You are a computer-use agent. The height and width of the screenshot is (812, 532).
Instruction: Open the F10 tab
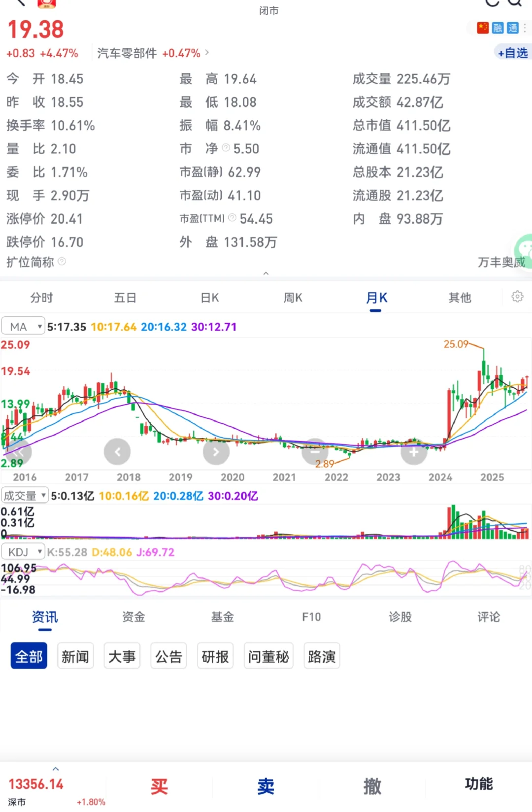[311, 617]
